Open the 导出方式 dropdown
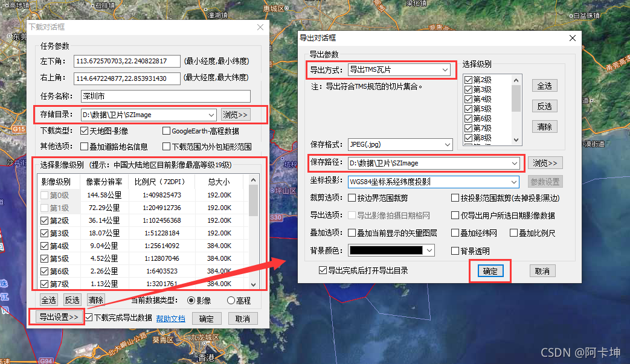The image size is (630, 364). (445, 70)
